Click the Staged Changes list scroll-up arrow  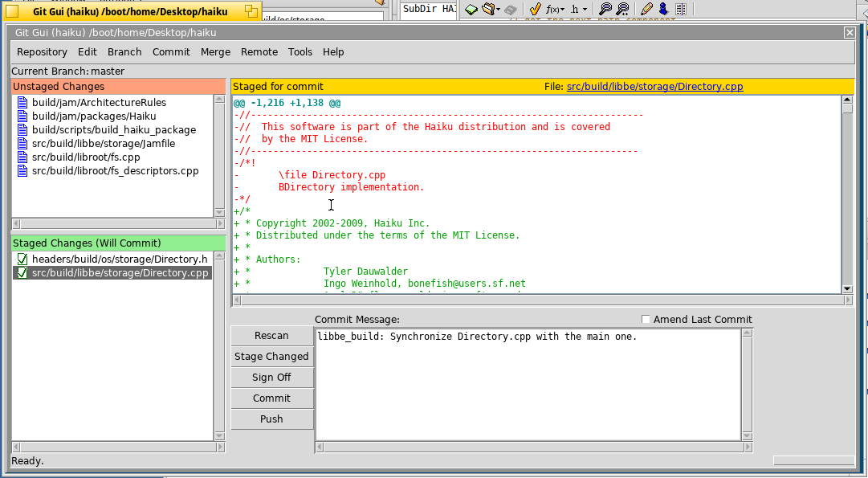219,255
